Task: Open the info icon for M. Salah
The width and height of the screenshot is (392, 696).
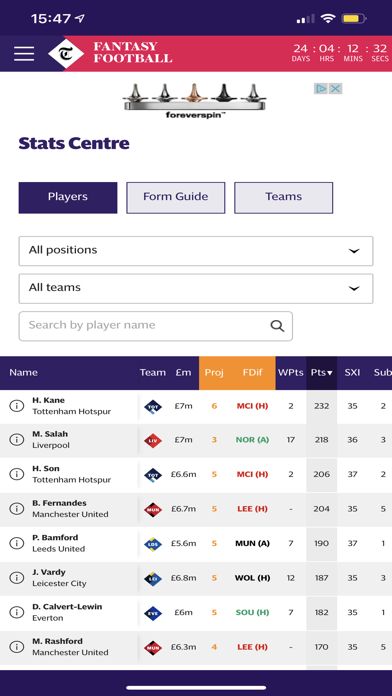Action: (x=16, y=439)
